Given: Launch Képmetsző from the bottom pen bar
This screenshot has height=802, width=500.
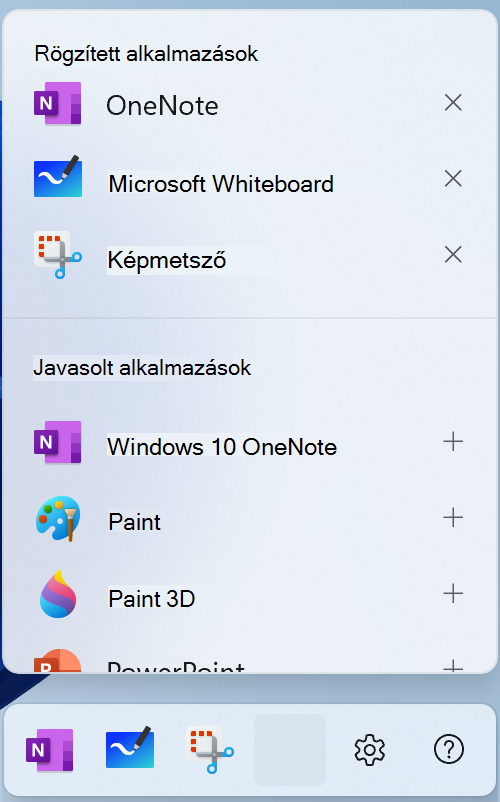Looking at the screenshot, I should click(210, 750).
